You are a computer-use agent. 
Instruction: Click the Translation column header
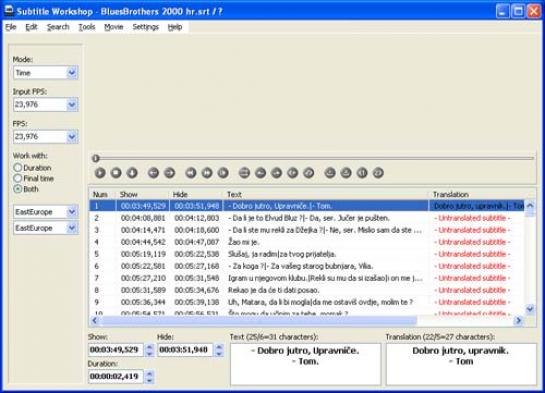450,194
